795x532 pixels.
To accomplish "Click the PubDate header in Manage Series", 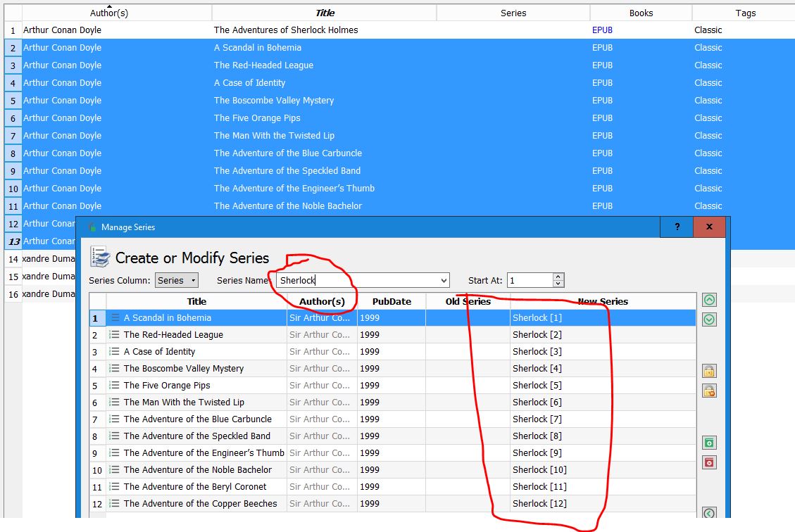I will tap(392, 301).
